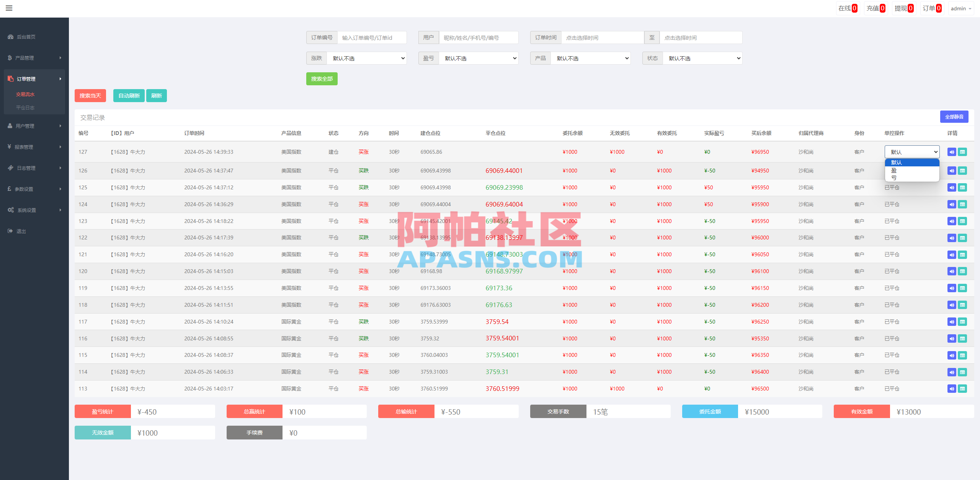Open the 状态 dropdown
This screenshot has height=480, width=980.
coord(702,58)
